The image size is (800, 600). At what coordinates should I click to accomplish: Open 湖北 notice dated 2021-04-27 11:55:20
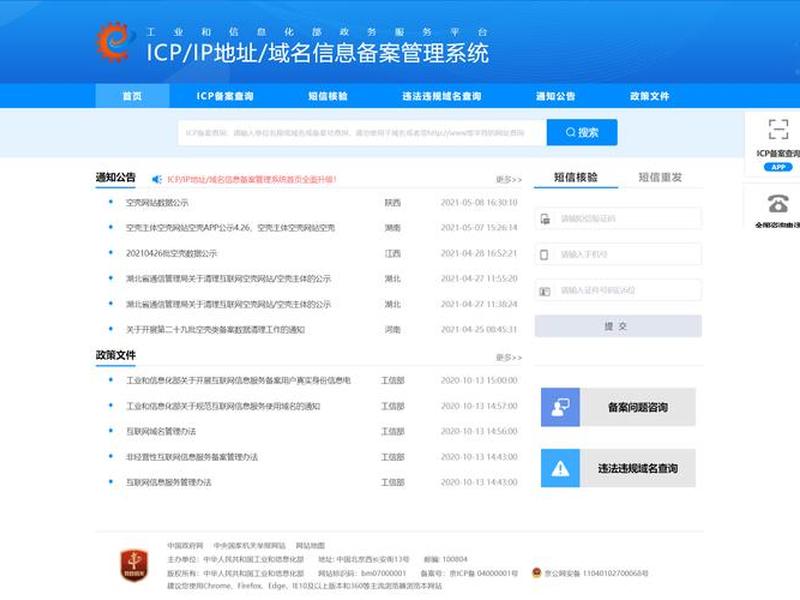(229, 279)
